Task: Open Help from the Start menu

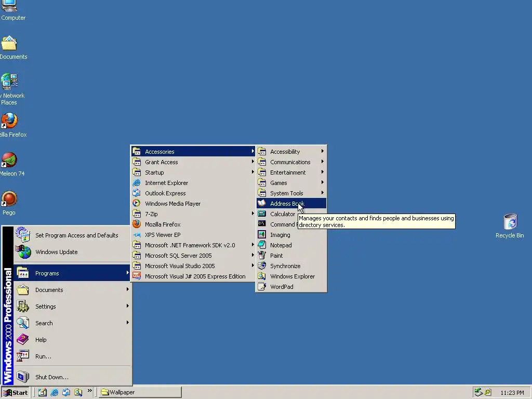Action: [72, 340]
